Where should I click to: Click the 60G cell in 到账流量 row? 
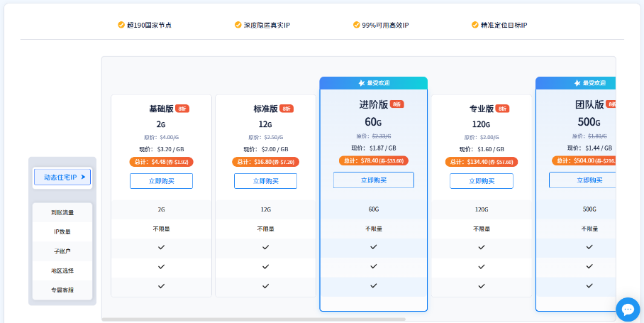(373, 209)
